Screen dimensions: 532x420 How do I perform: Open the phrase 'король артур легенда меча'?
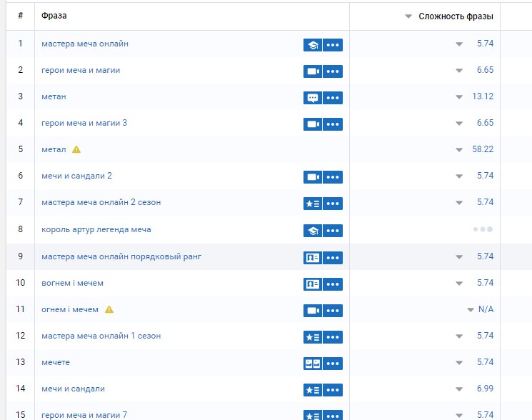[96, 230]
